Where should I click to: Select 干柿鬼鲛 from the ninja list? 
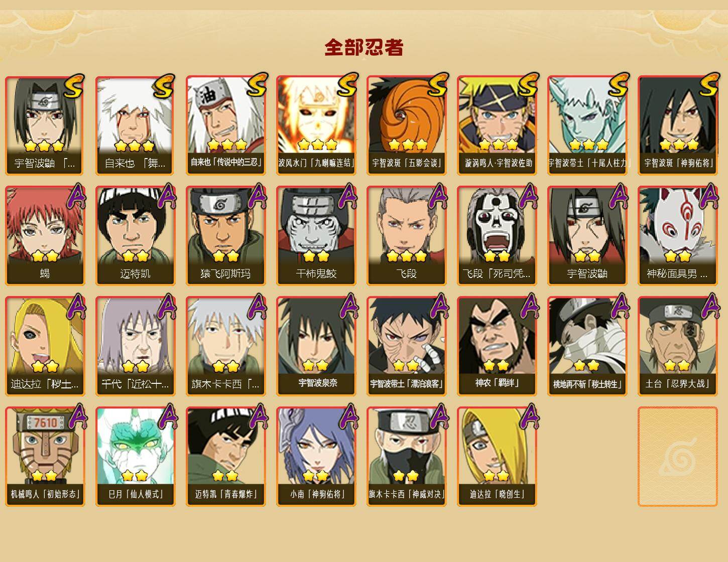316,235
